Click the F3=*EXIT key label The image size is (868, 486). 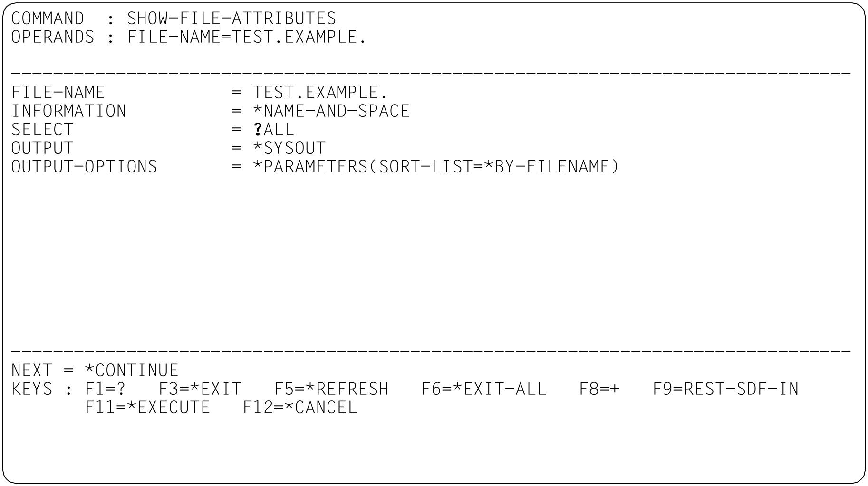[200, 389]
